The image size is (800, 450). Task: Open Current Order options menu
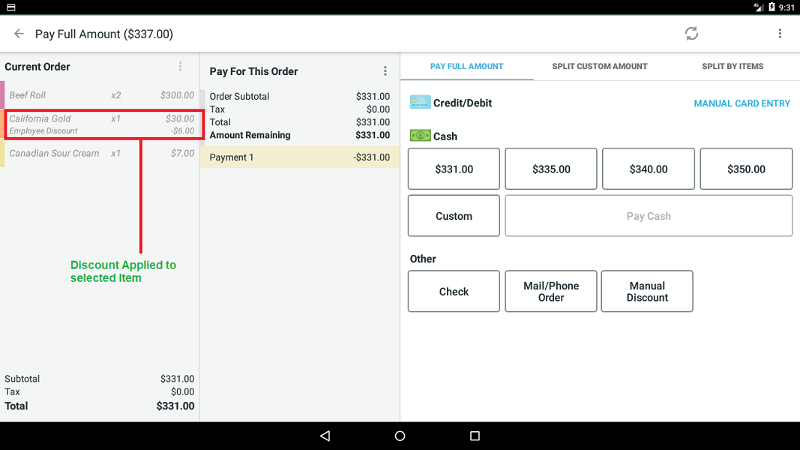[x=180, y=67]
